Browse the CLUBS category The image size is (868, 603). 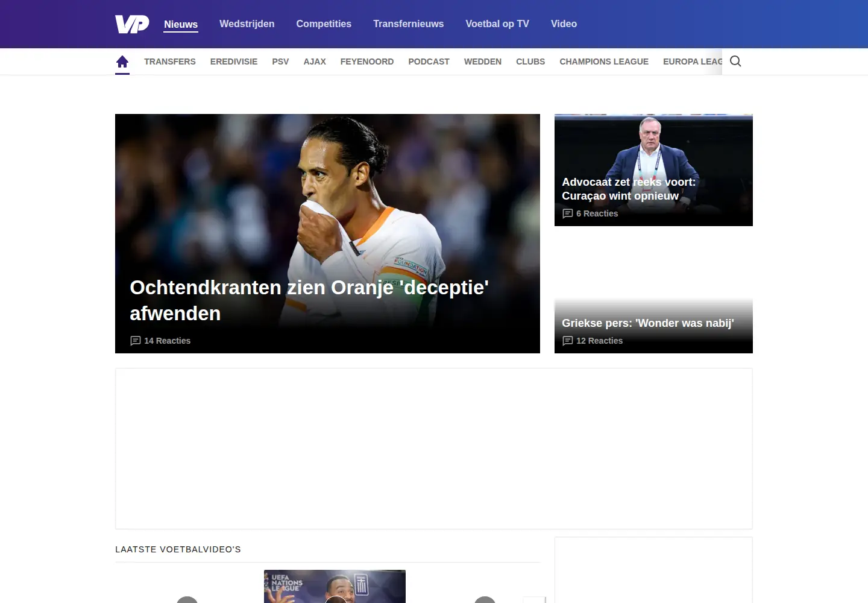click(530, 62)
